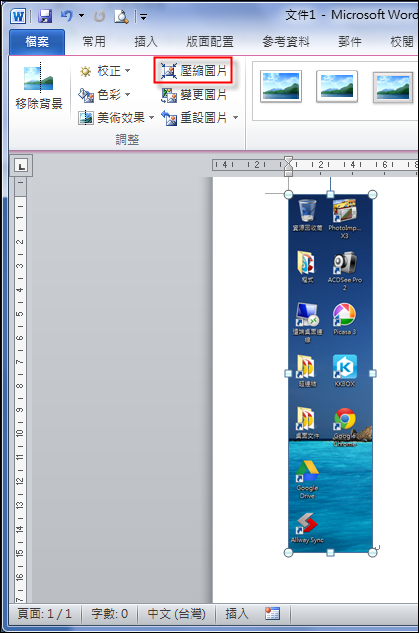Toggle the 插入 insert mode in status bar

click(x=237, y=614)
